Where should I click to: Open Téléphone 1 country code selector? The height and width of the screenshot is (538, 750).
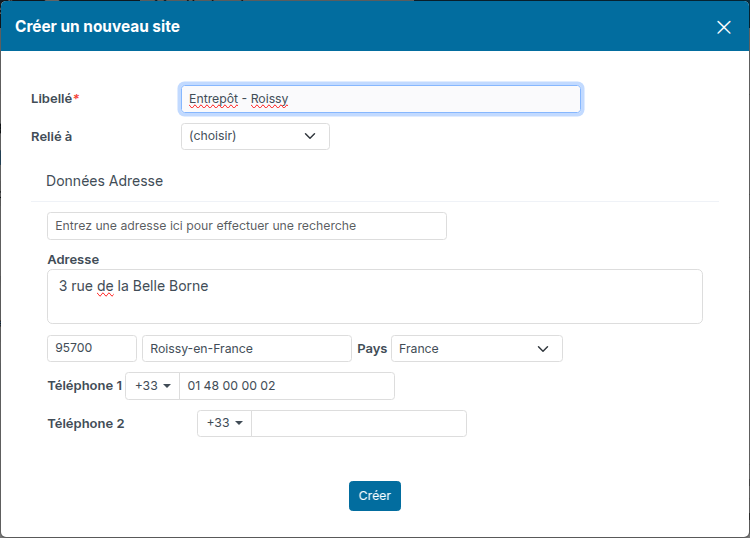pyautogui.click(x=153, y=386)
